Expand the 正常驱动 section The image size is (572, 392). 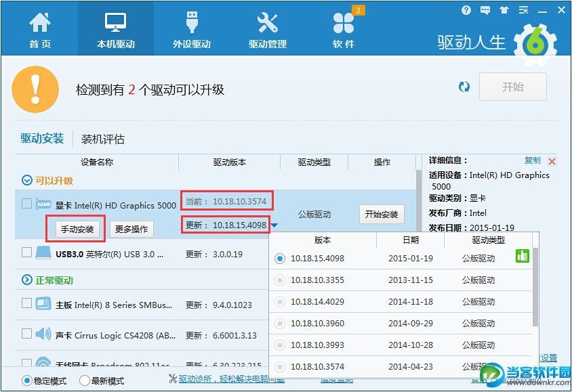point(27,280)
